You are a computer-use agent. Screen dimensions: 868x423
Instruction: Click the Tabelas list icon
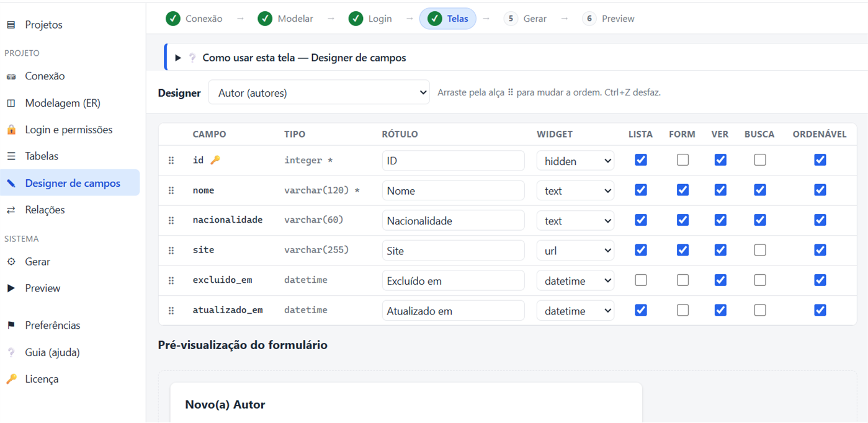point(11,156)
